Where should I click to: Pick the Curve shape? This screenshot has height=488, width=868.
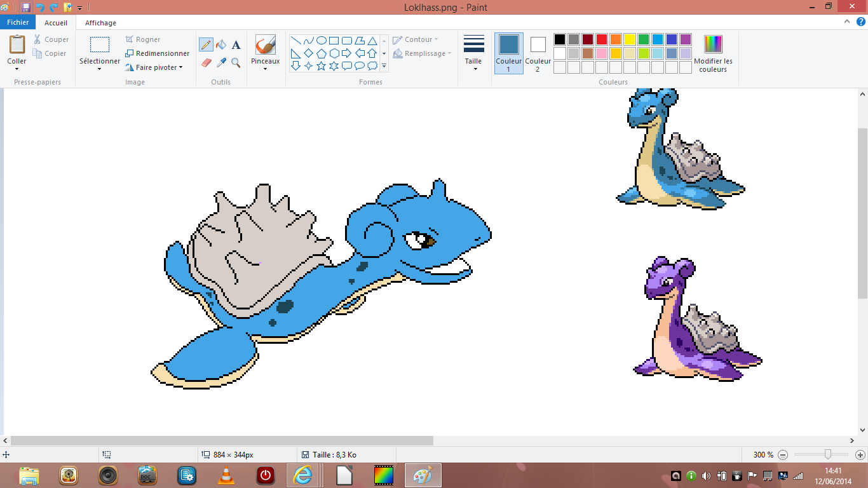[x=309, y=41]
